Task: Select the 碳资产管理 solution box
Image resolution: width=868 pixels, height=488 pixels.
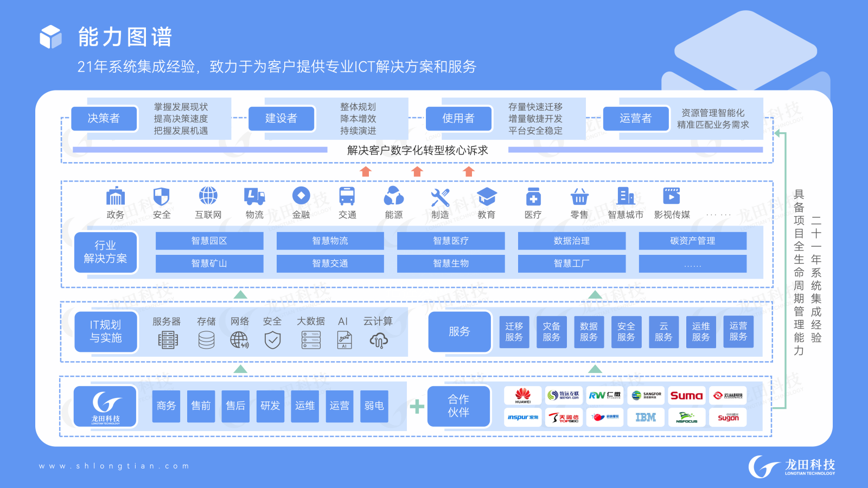Action: pyautogui.click(x=692, y=241)
